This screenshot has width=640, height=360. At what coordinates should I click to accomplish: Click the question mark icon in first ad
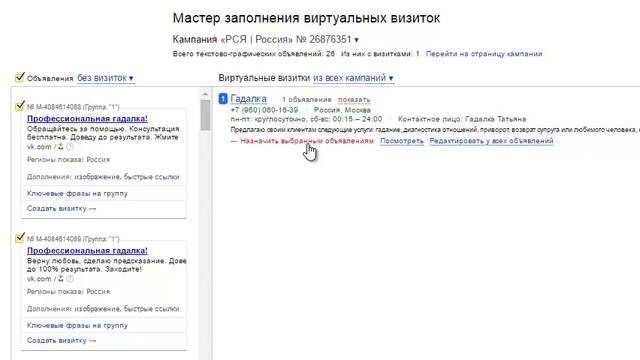(70, 147)
